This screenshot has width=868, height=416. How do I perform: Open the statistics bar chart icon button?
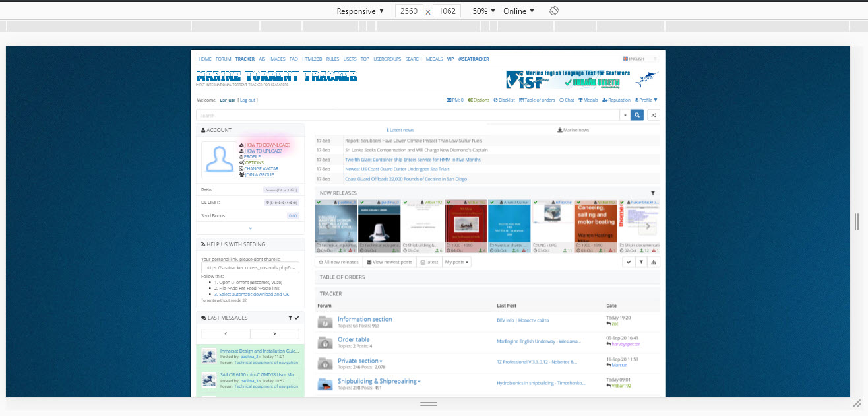tap(653, 262)
